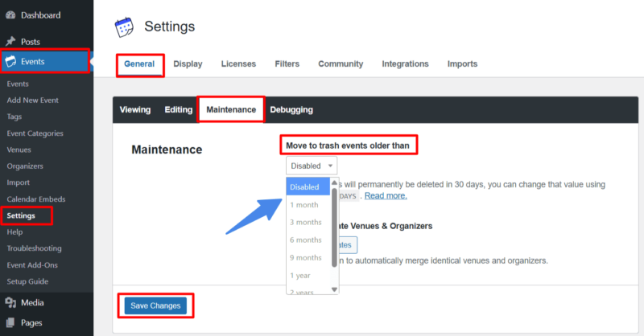Open Settings in the Events submenu

[21, 215]
